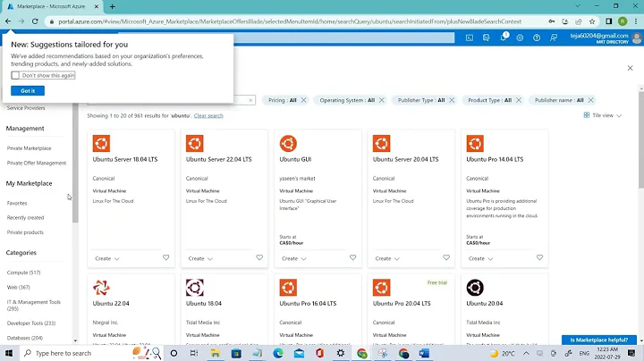Click the Ubuntu GUI round logo
This screenshot has height=361, width=644.
[288, 144]
